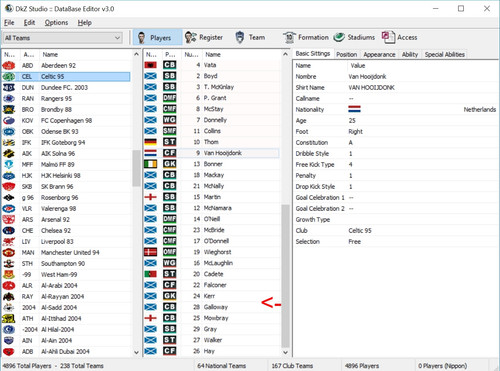The image size is (500, 371).
Task: Open the Edit menu
Action: (29, 23)
